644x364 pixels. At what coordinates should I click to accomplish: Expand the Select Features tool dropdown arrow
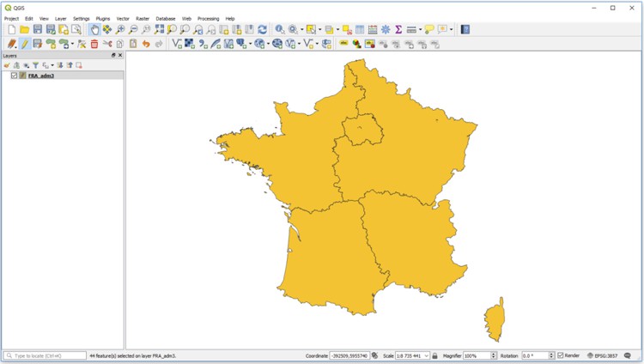tap(319, 29)
